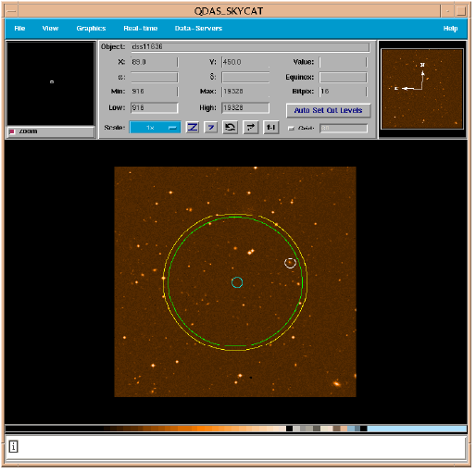Click the pan window thumbnail image

point(422,89)
